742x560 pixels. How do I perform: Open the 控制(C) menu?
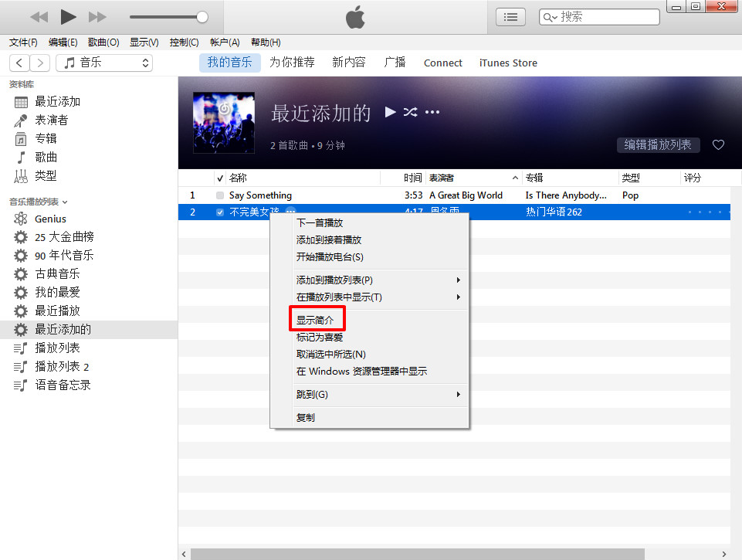coord(184,42)
